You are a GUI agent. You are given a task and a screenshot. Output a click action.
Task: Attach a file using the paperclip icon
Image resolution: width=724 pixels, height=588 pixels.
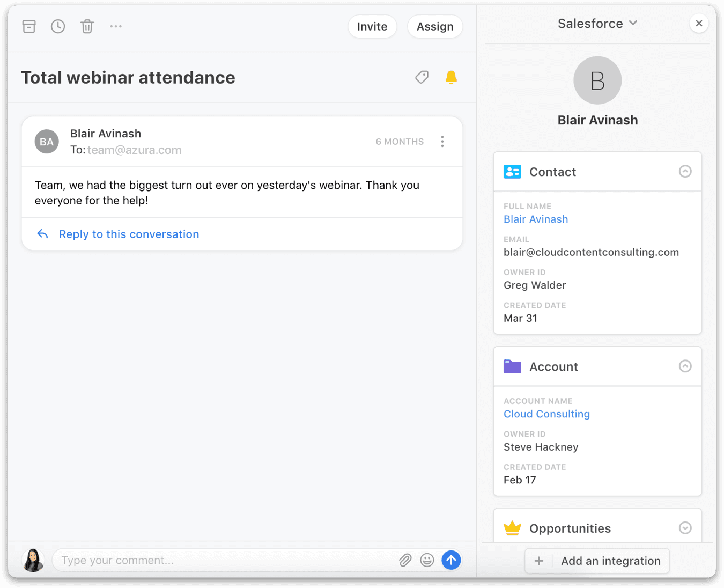[405, 560]
